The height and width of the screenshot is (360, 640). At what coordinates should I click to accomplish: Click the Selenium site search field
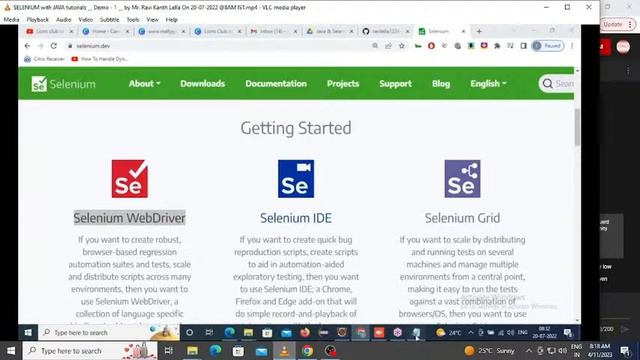557,84
